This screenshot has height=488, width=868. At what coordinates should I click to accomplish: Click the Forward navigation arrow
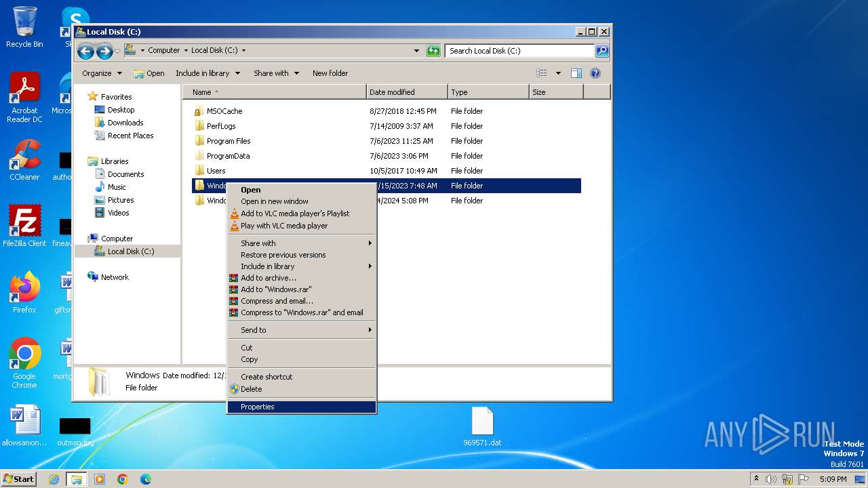pos(104,51)
